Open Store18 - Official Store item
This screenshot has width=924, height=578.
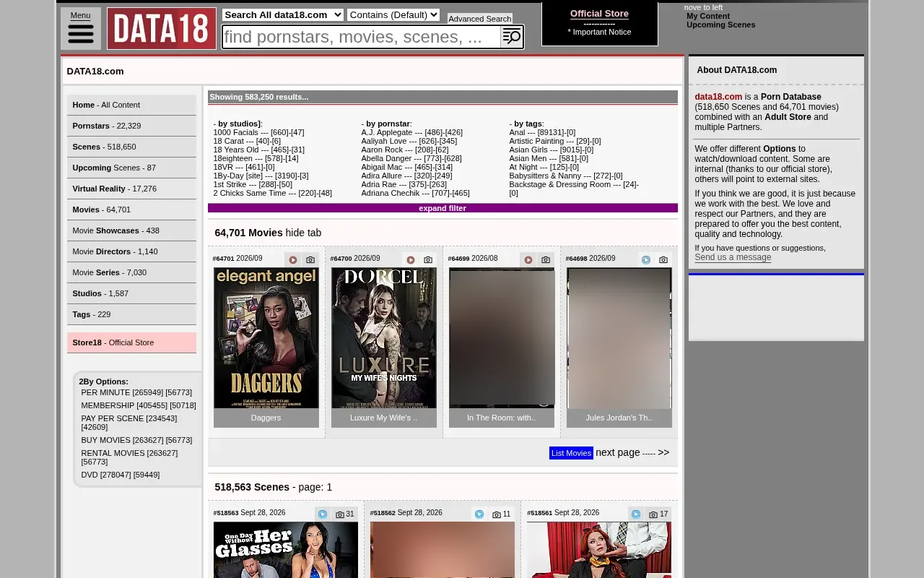pyautogui.click(x=131, y=342)
